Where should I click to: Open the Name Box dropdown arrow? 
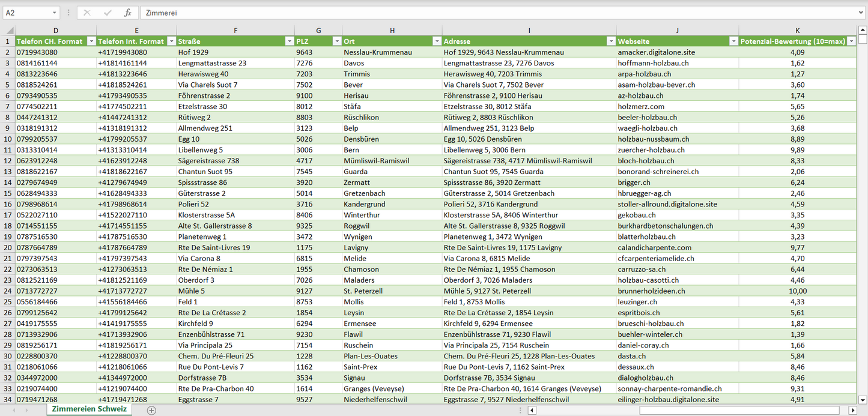54,13
